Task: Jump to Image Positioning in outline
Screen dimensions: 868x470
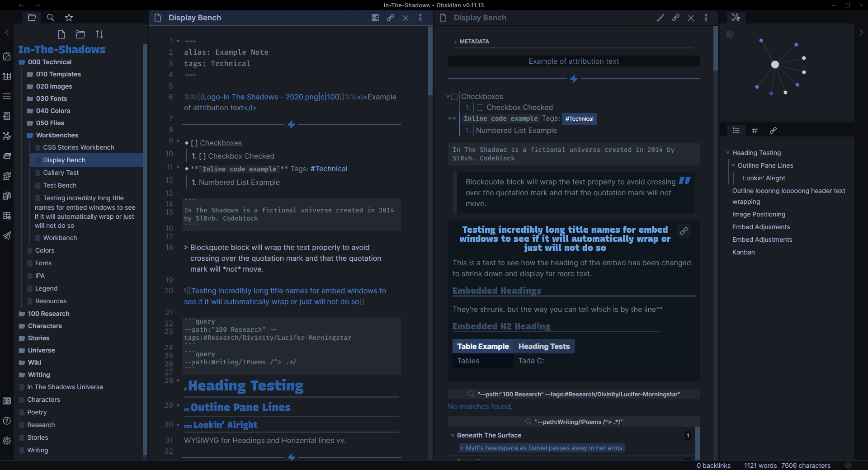Action: pyautogui.click(x=759, y=214)
